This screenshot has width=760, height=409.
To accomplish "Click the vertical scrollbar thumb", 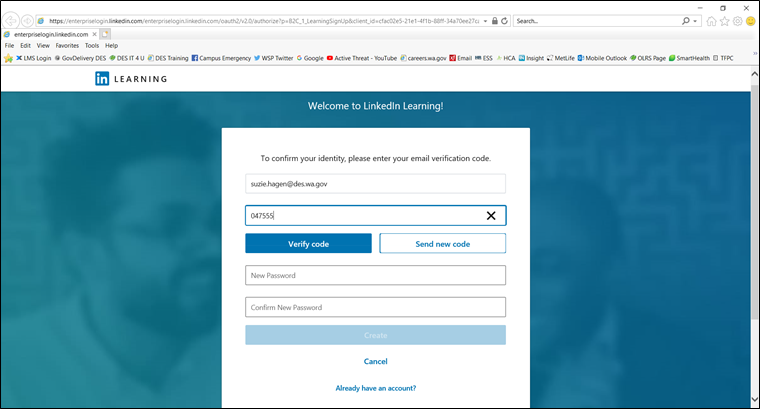I will click(x=755, y=201).
